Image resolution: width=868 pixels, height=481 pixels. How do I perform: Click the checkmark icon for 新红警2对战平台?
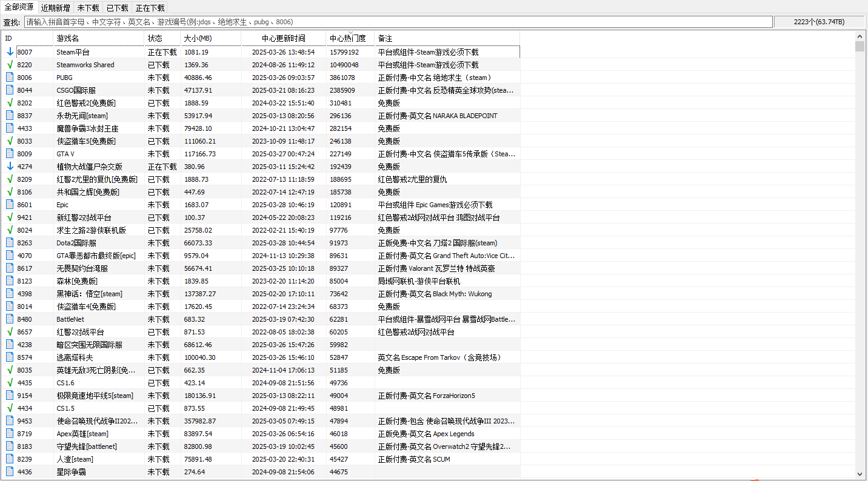coord(10,217)
